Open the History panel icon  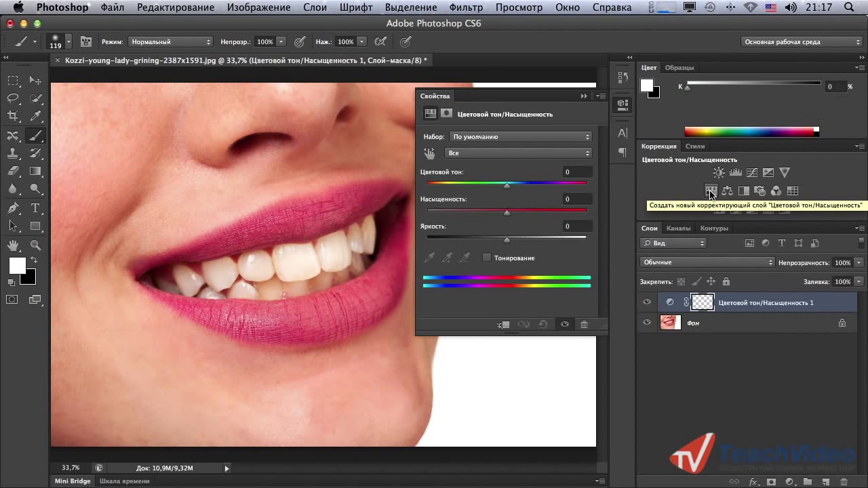[622, 78]
